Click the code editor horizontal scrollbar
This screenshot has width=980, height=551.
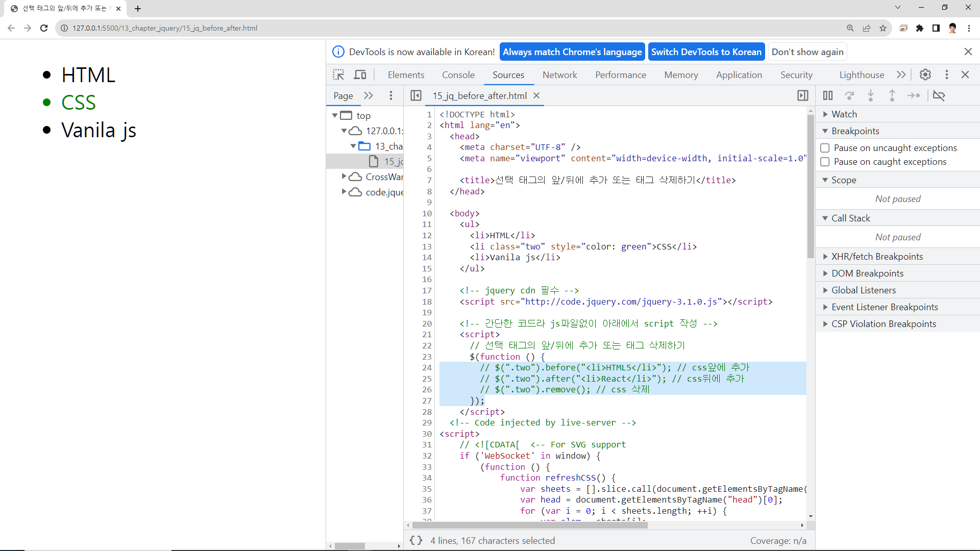pyautogui.click(x=530, y=525)
